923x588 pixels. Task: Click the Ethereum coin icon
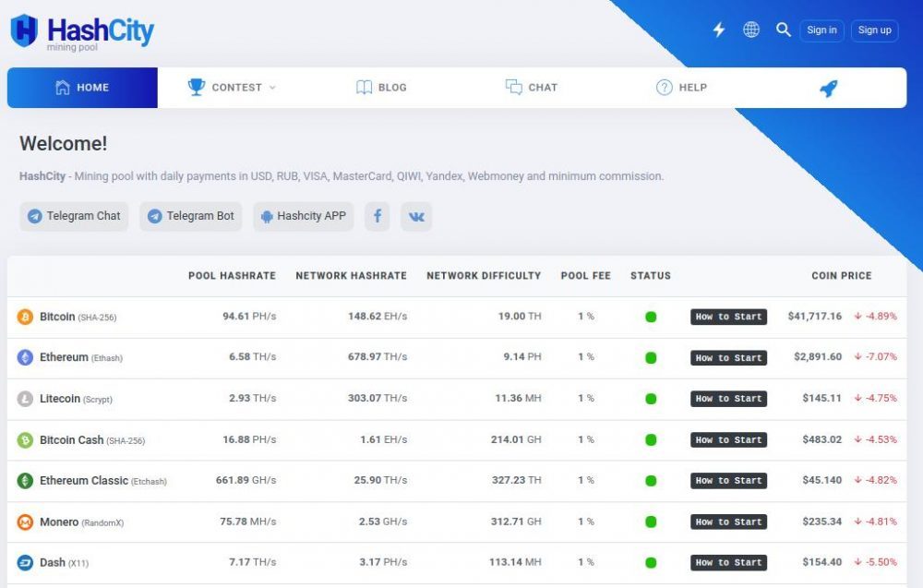pos(25,357)
